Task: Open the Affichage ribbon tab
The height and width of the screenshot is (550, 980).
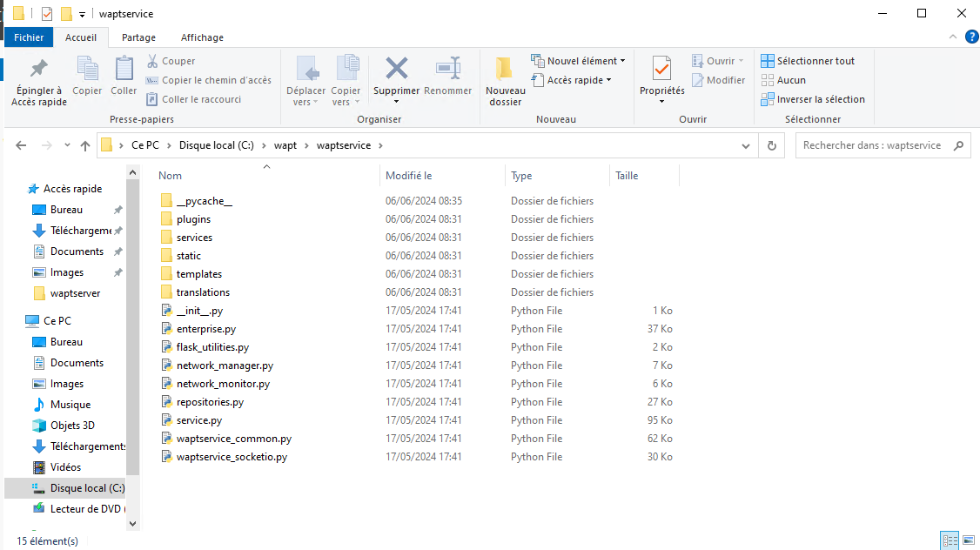Action: point(202,37)
